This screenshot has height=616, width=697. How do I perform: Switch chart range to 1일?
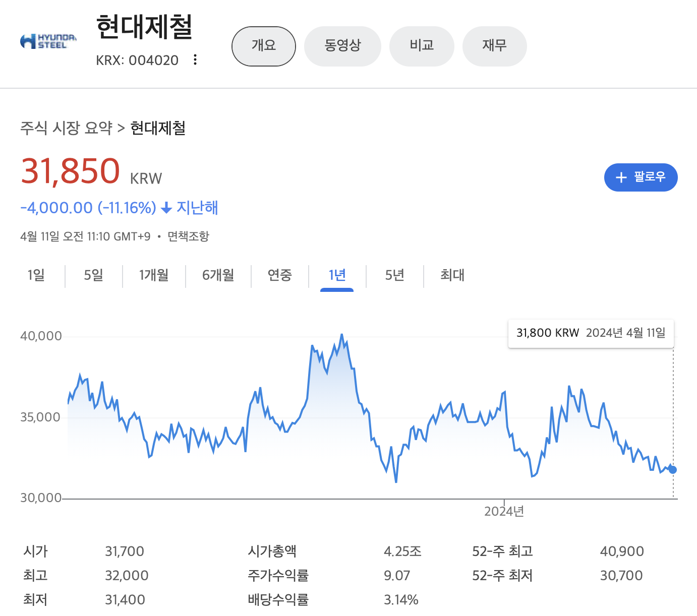(x=36, y=275)
